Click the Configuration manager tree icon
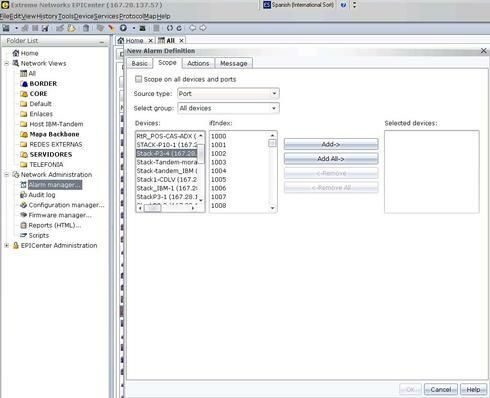 [x=23, y=205]
